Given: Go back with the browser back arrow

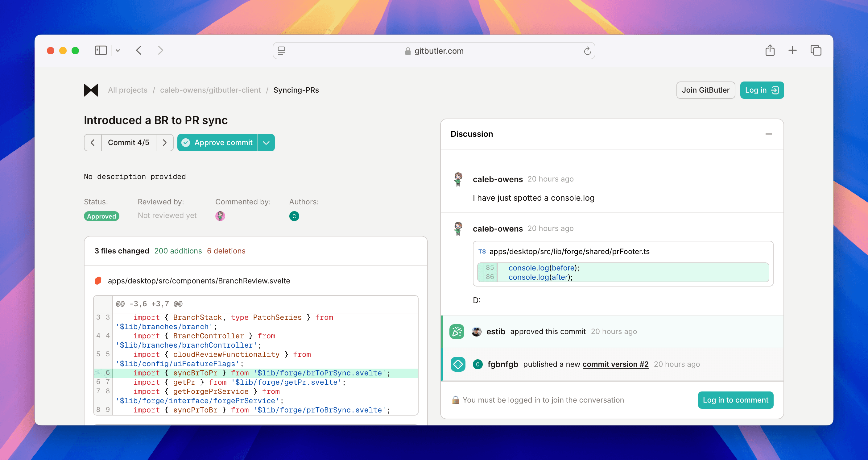Looking at the screenshot, I should click(139, 51).
